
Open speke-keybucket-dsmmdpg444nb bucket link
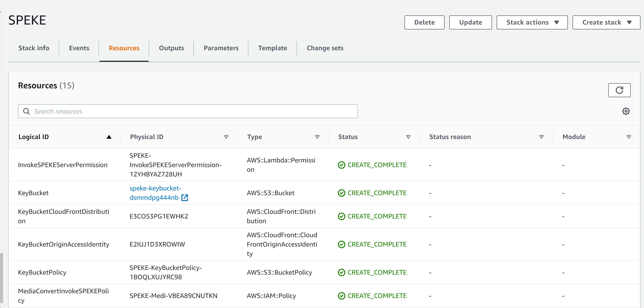pyautogui.click(x=155, y=193)
